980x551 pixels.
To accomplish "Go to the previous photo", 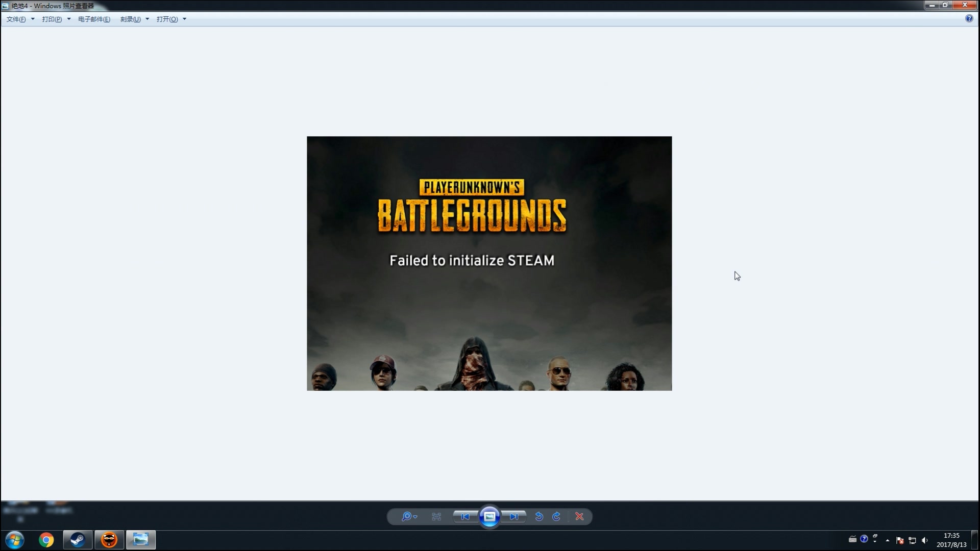I will coord(465,517).
